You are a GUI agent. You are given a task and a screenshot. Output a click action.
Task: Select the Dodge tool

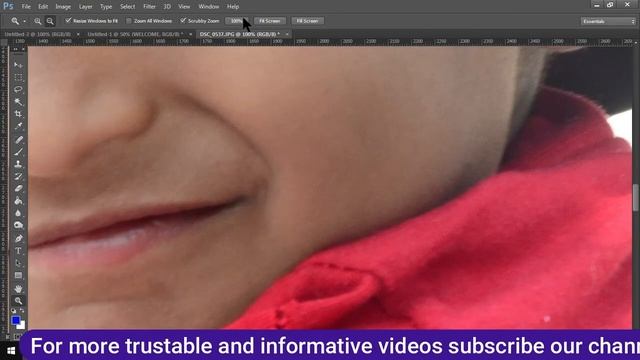tap(18, 225)
